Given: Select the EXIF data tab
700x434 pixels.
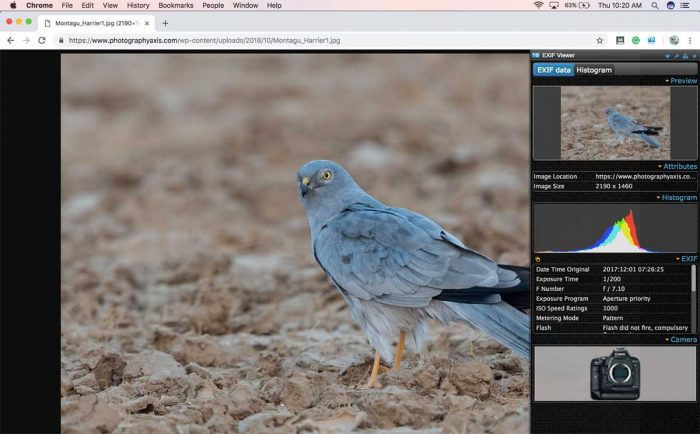Looking at the screenshot, I should coord(554,70).
